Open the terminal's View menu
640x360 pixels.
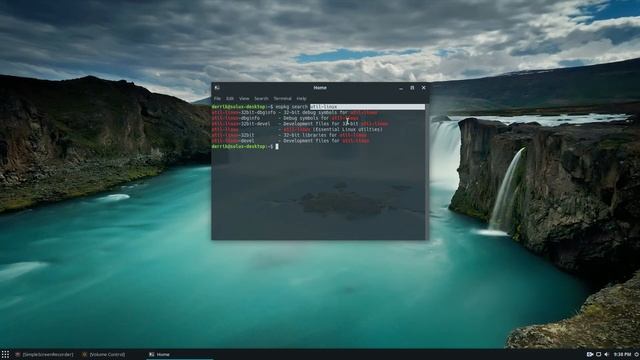244,98
